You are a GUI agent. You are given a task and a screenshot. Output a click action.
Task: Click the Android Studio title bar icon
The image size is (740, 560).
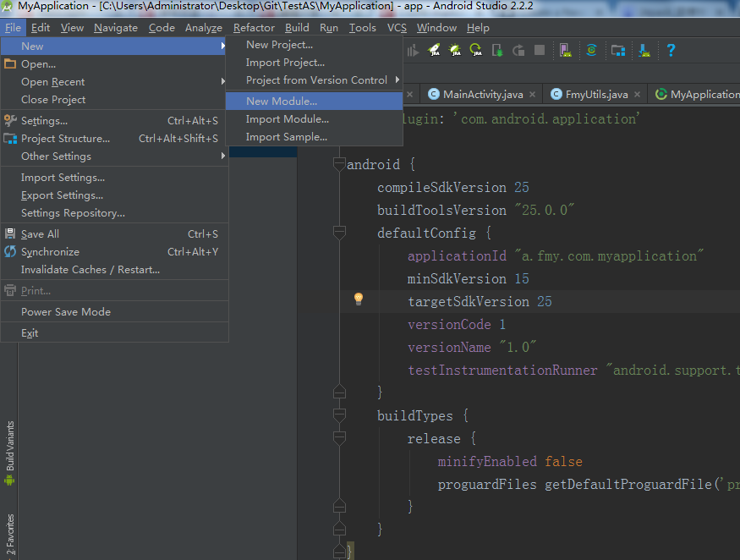pos(7,7)
